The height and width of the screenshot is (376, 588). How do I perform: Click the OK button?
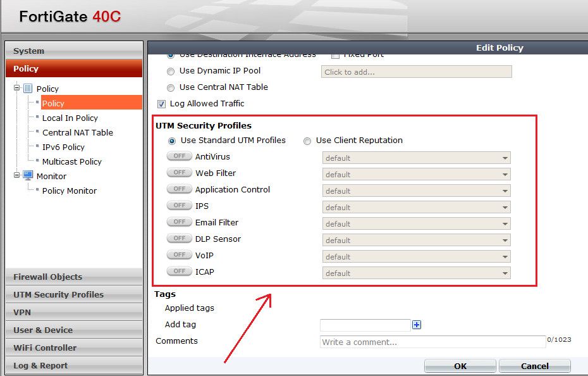[460, 366]
